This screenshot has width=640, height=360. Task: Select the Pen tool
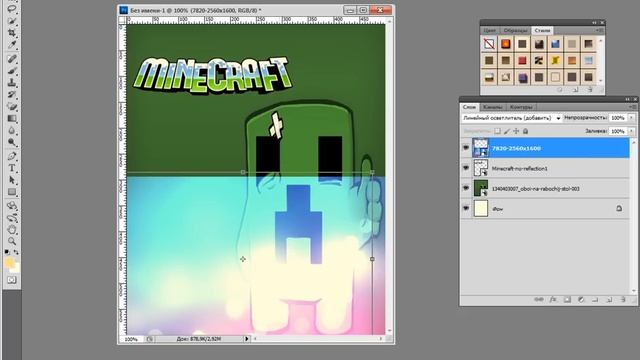point(12,156)
